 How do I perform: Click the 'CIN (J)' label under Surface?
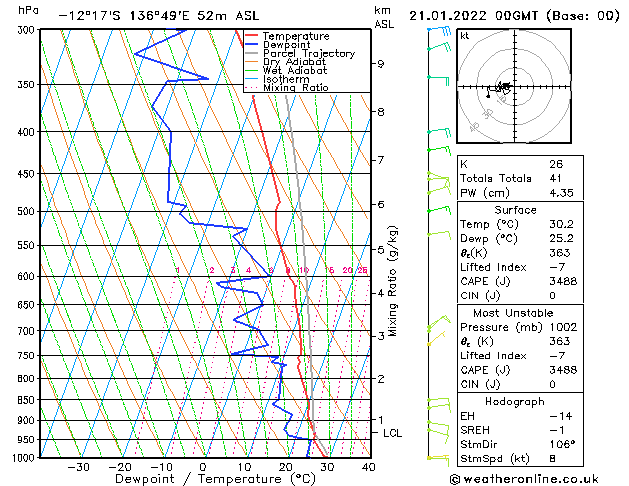point(480,296)
